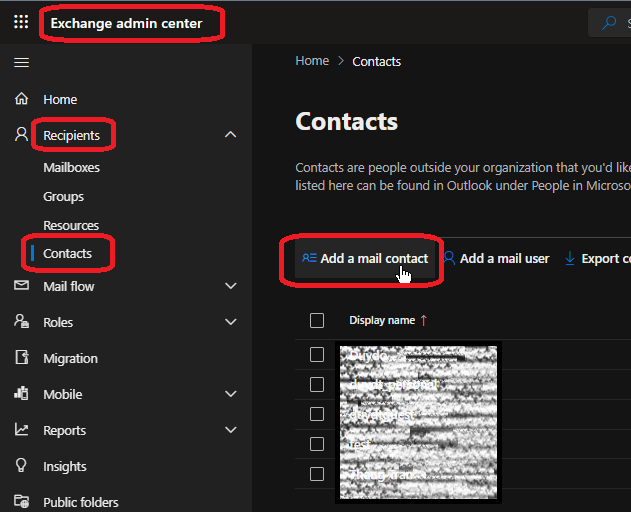Viewport: 631px width, 512px height.
Task: Click the Contacts breadcrumb text
Action: click(x=377, y=62)
